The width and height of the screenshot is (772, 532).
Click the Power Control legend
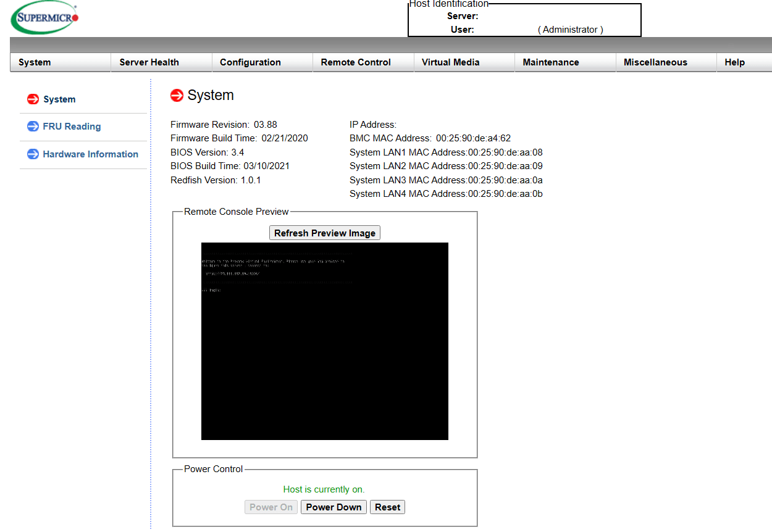(x=214, y=469)
